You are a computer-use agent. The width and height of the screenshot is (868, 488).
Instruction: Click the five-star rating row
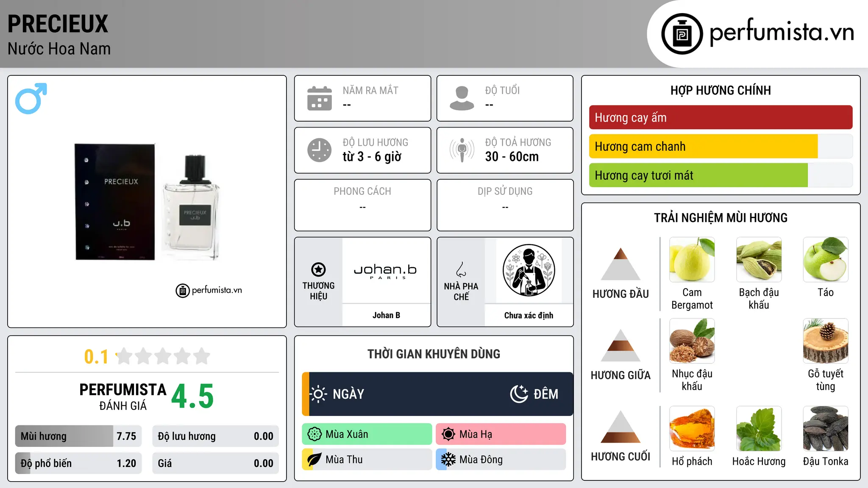tap(163, 356)
